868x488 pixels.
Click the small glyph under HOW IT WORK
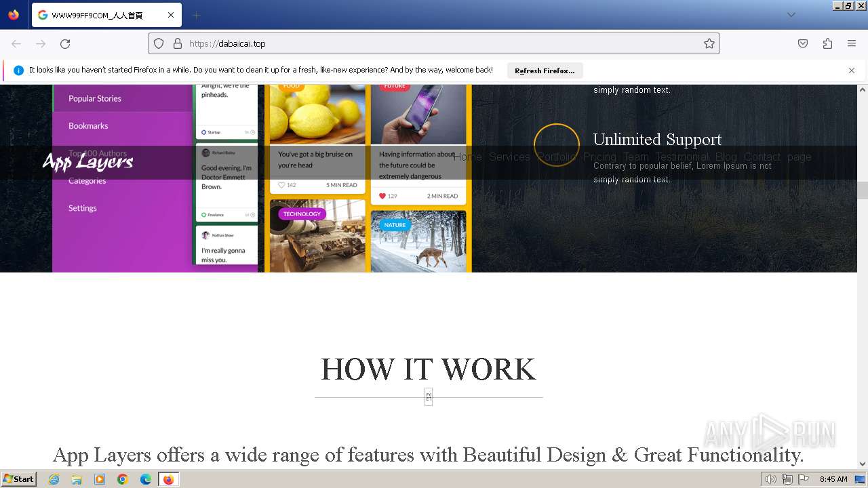pos(429,397)
